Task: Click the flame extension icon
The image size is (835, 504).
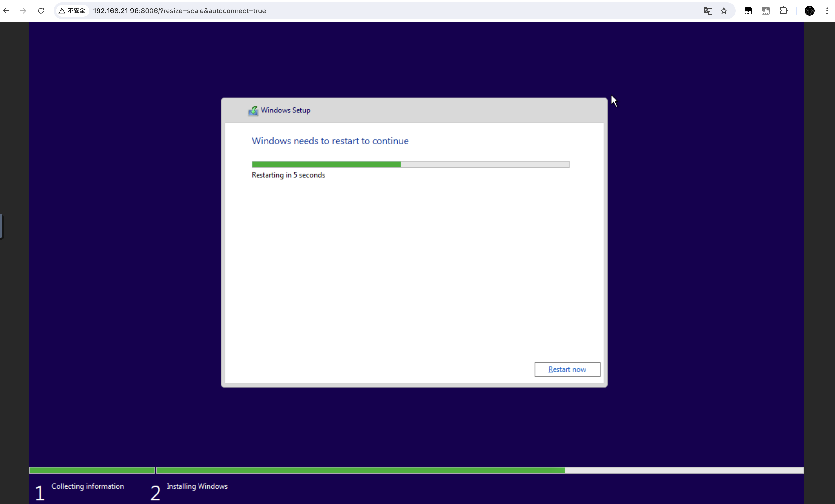Action: point(765,11)
